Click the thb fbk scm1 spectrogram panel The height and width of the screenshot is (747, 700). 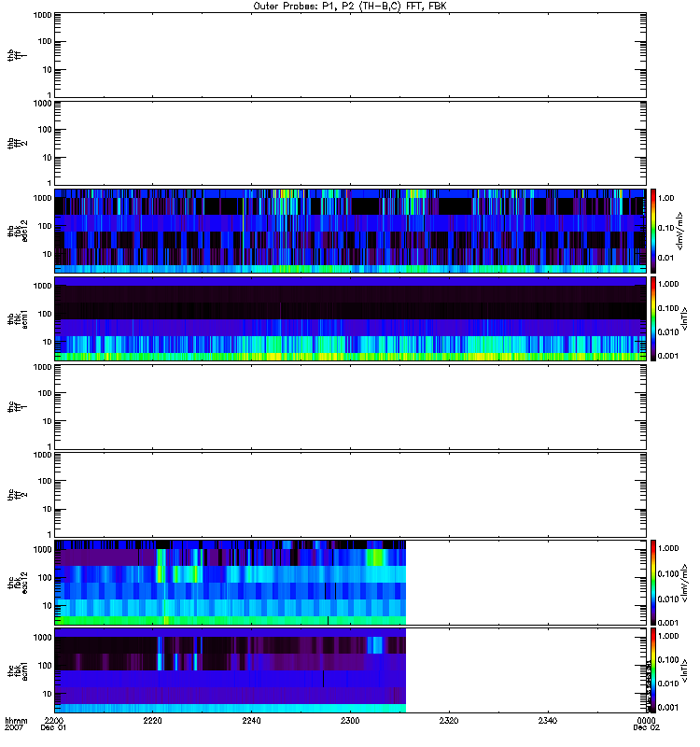[x=351, y=318]
